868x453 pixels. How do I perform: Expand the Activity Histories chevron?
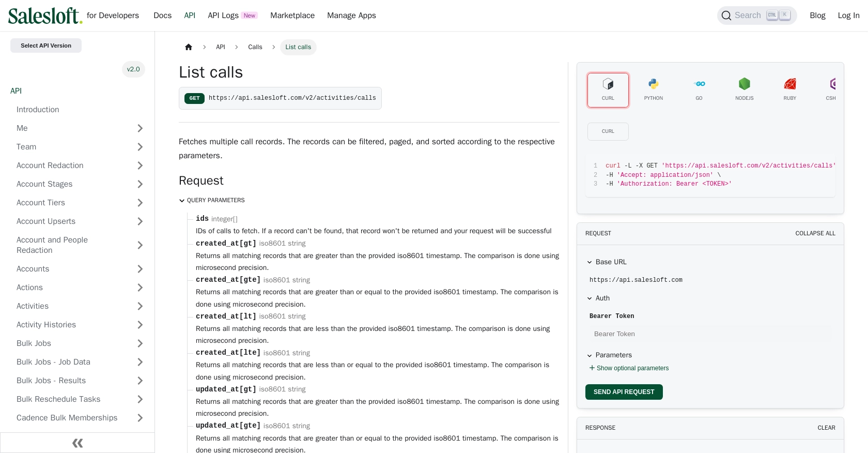tap(140, 325)
